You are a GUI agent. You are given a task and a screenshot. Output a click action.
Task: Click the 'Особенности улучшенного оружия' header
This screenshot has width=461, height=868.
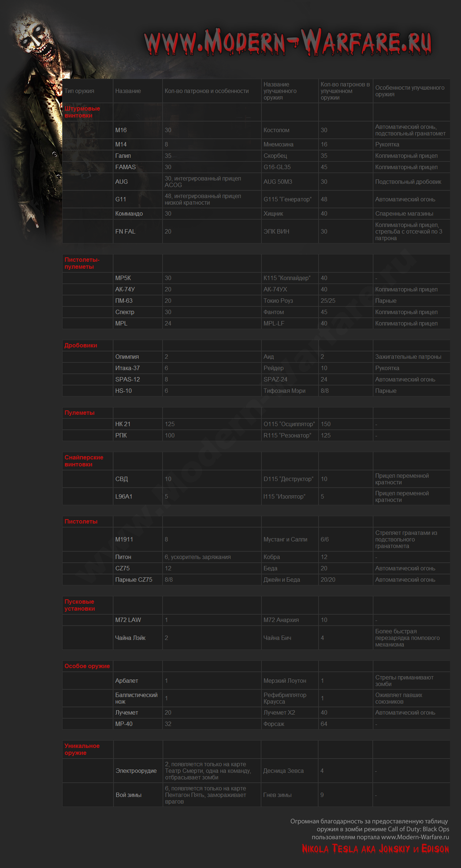pos(410,91)
